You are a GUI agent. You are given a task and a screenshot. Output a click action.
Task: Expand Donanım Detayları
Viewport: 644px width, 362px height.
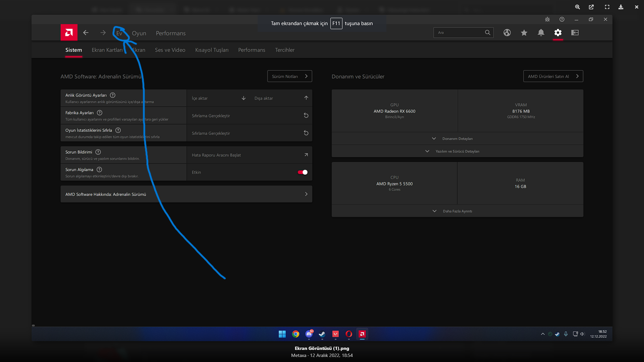point(458,138)
